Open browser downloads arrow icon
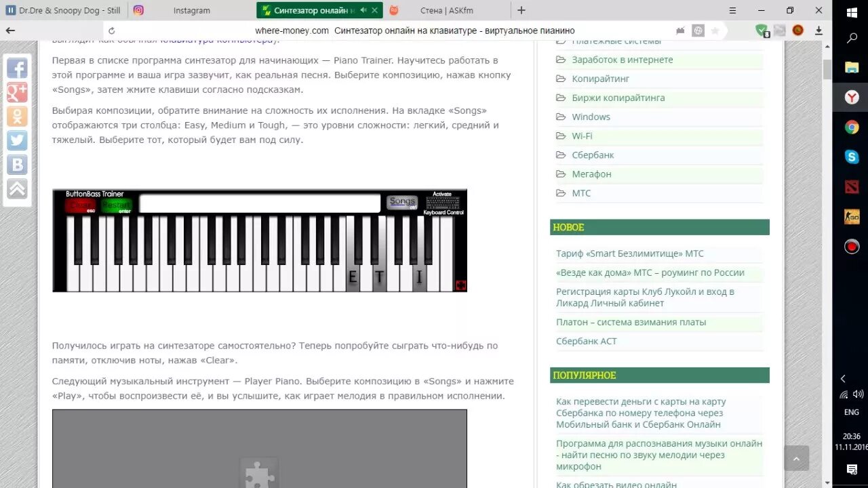The width and height of the screenshot is (868, 488). click(x=818, y=30)
